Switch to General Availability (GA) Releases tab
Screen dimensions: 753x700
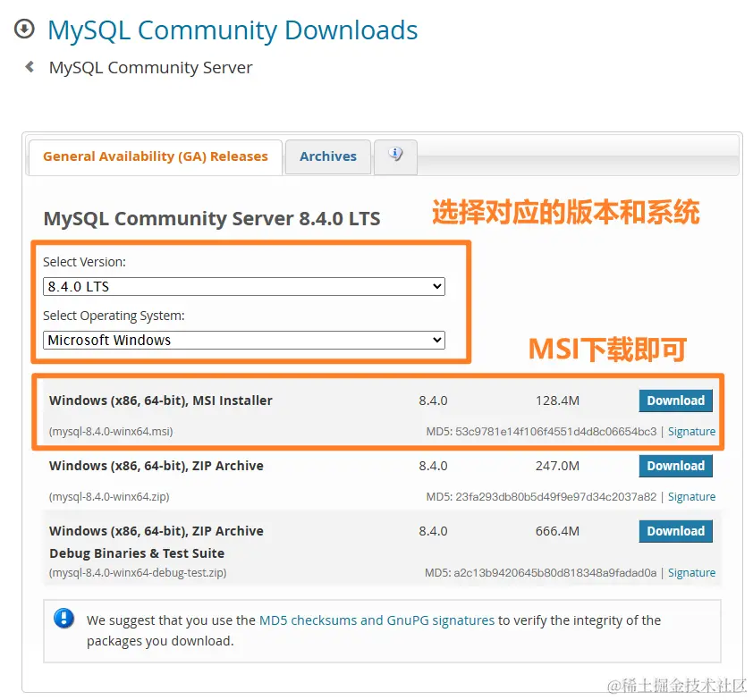tap(155, 156)
